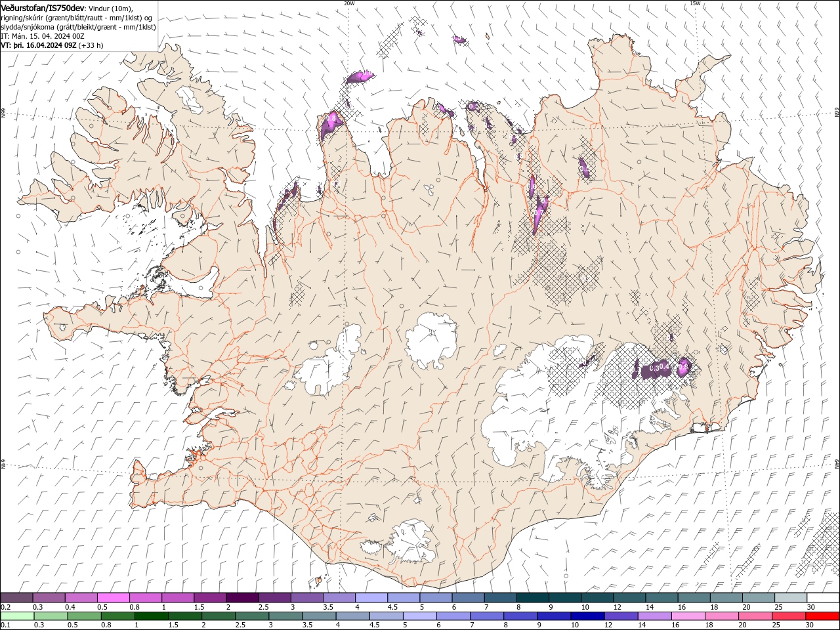Pick bright pink upper swatch starting at 0.5
The image size is (840, 630).
pos(114,598)
